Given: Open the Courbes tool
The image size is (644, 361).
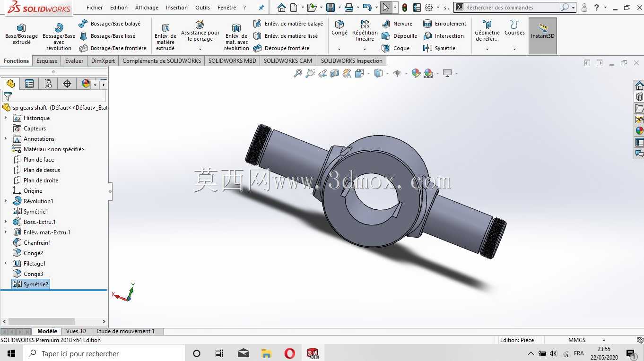Looking at the screenshot, I should point(514,28).
